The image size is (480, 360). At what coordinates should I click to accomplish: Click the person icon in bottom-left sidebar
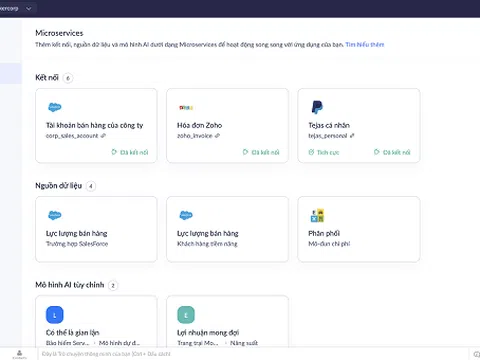point(19,354)
